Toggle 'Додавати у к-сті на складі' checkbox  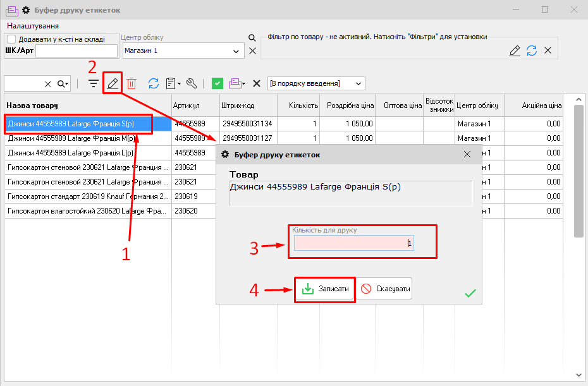pyautogui.click(x=11, y=39)
